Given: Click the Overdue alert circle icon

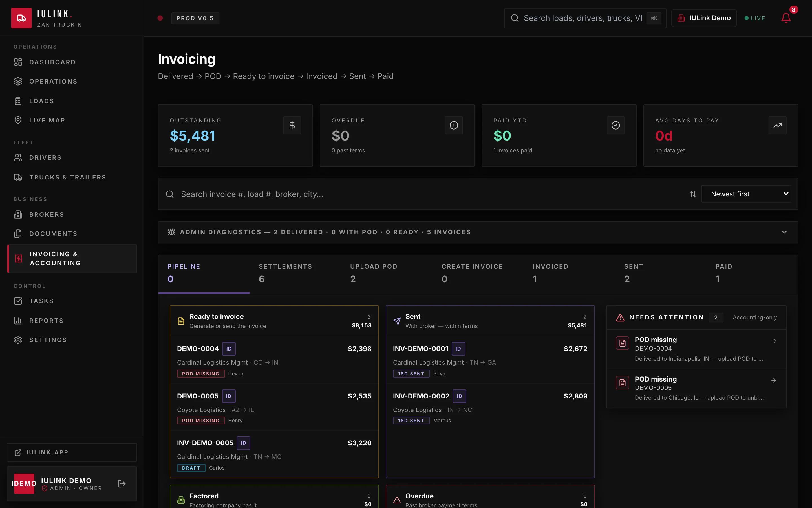Looking at the screenshot, I should pos(454,125).
